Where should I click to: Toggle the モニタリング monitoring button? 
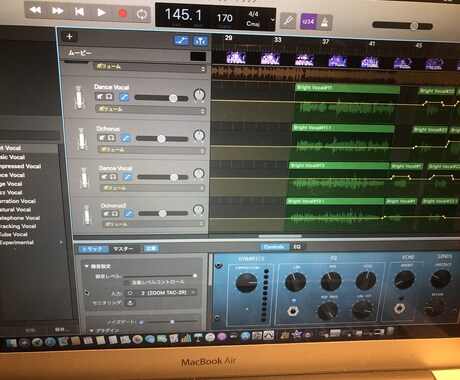click(x=130, y=303)
